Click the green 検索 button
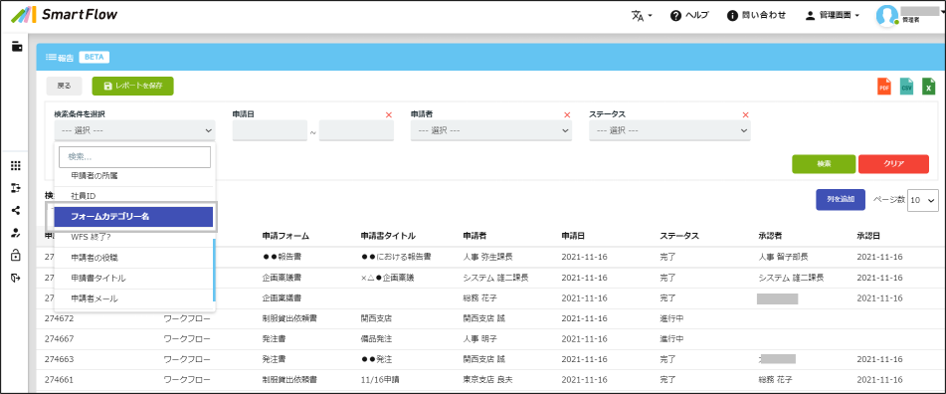Viewport: 946px width, 394px height. click(824, 164)
